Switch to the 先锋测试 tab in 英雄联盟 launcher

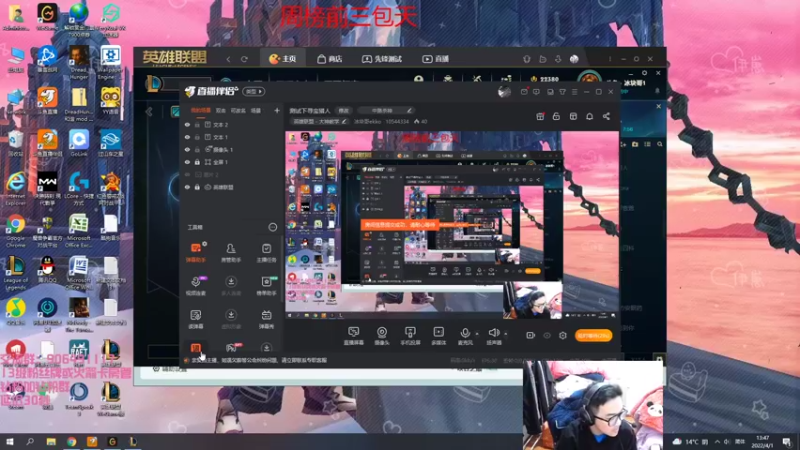(382, 59)
